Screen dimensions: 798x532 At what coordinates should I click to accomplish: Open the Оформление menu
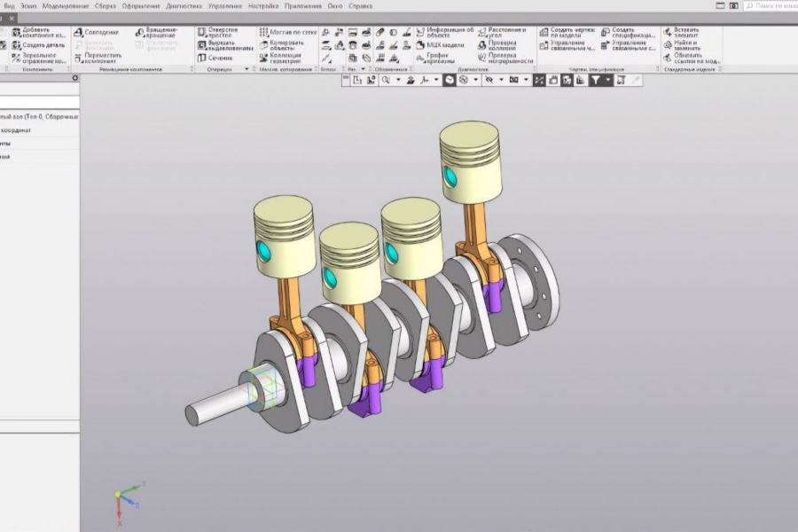click(141, 6)
